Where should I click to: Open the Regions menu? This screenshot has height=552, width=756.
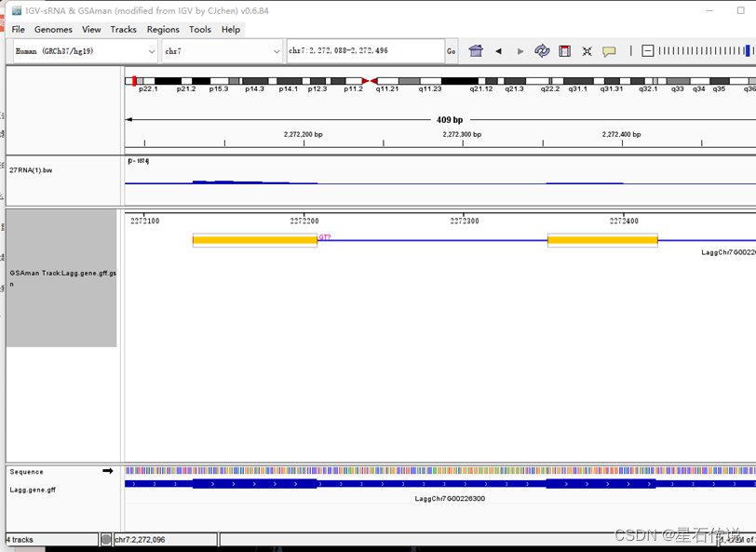163,30
